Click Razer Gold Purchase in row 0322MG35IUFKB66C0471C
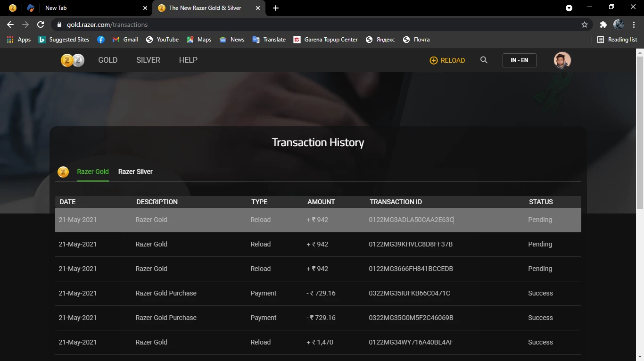This screenshot has width=644, height=361. click(166, 293)
